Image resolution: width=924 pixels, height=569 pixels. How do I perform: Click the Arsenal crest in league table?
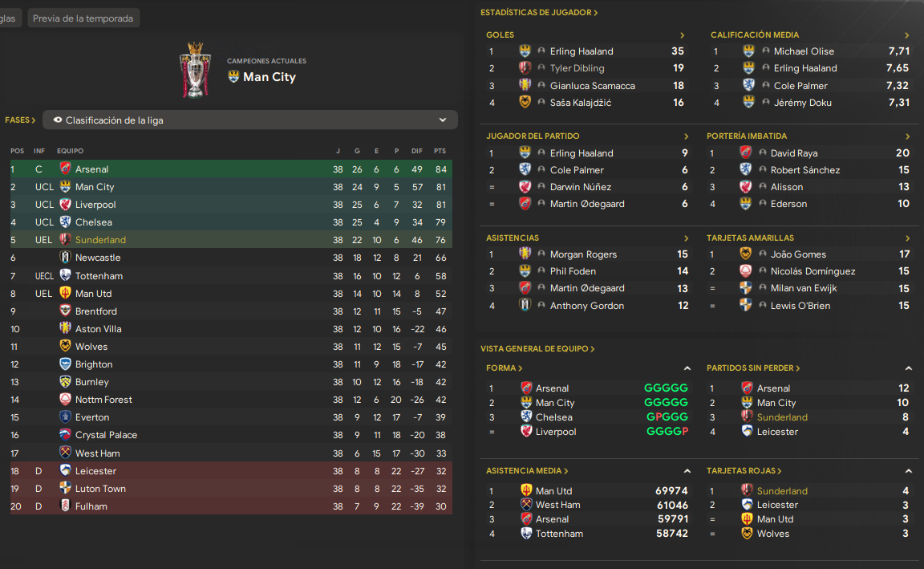click(66, 169)
